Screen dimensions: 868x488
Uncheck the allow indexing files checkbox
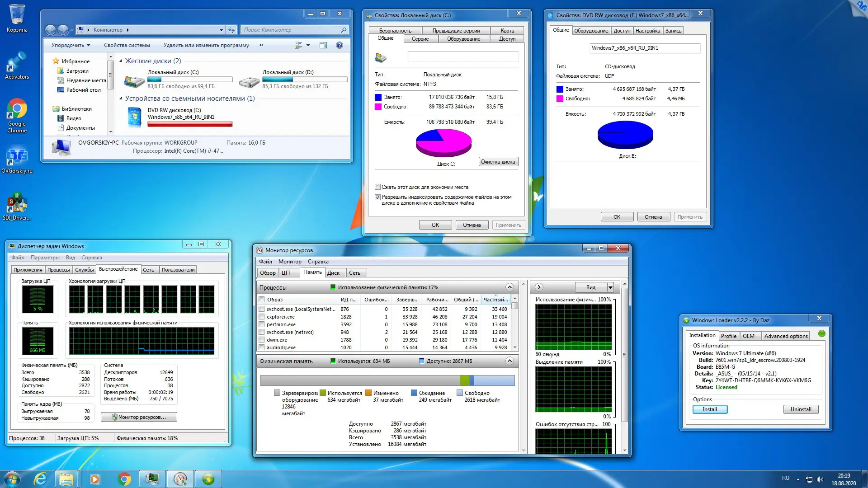pyautogui.click(x=377, y=197)
